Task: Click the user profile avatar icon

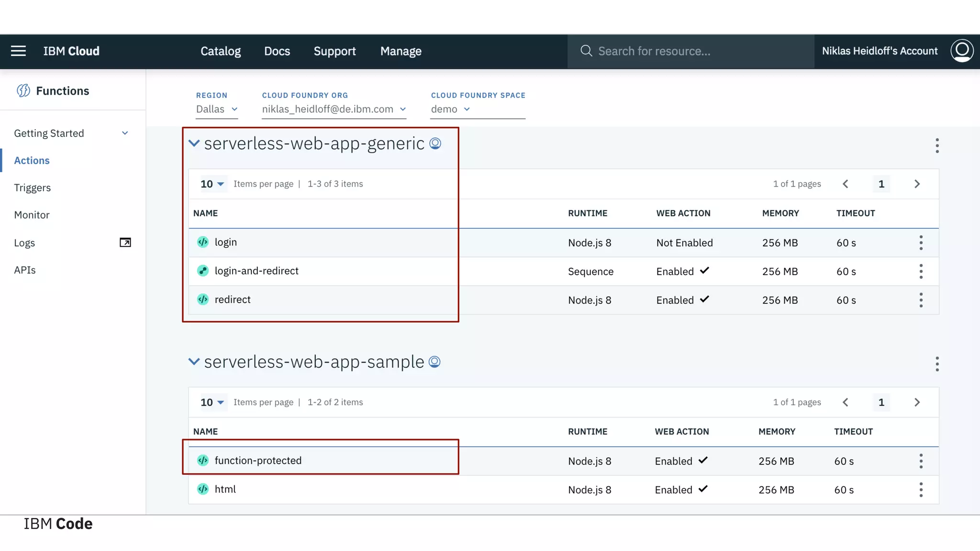Action: (962, 51)
